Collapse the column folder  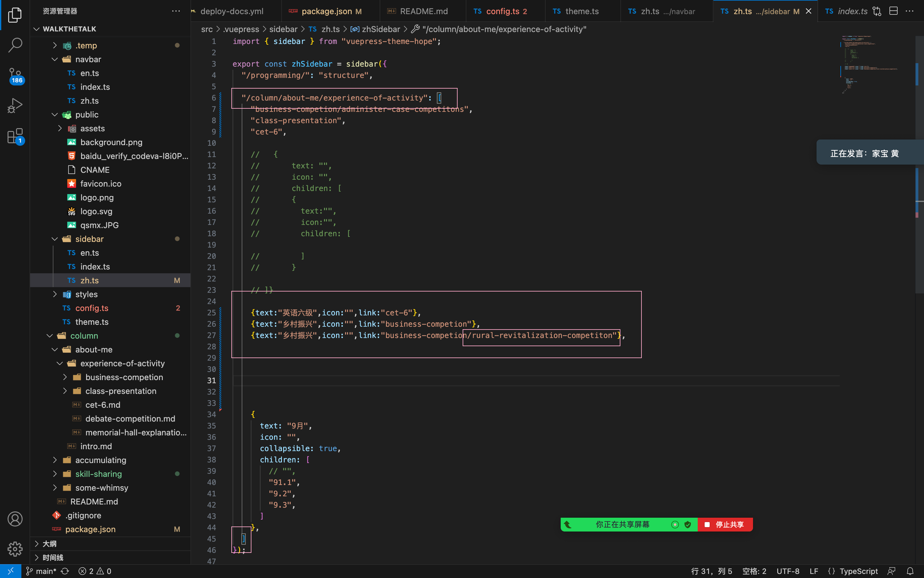pyautogui.click(x=50, y=335)
